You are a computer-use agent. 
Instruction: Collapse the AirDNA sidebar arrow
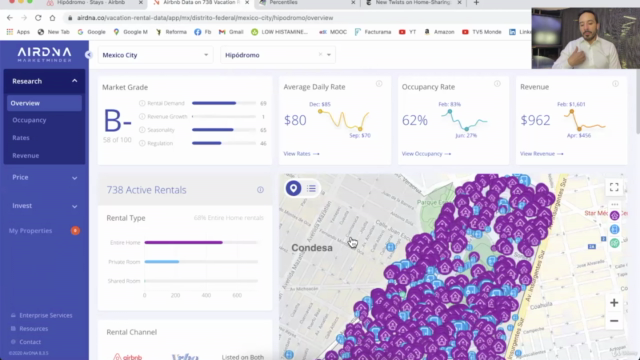(88, 55)
